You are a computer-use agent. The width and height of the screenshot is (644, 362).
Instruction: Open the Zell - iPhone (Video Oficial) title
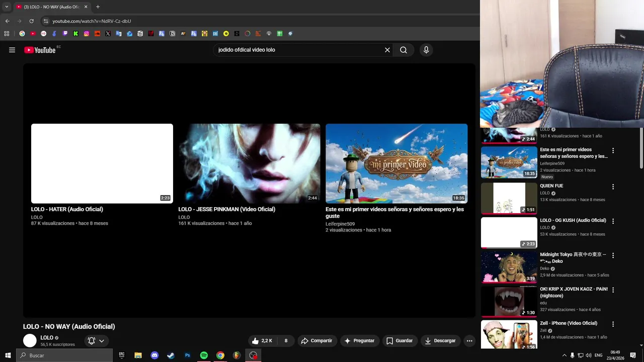(569, 323)
